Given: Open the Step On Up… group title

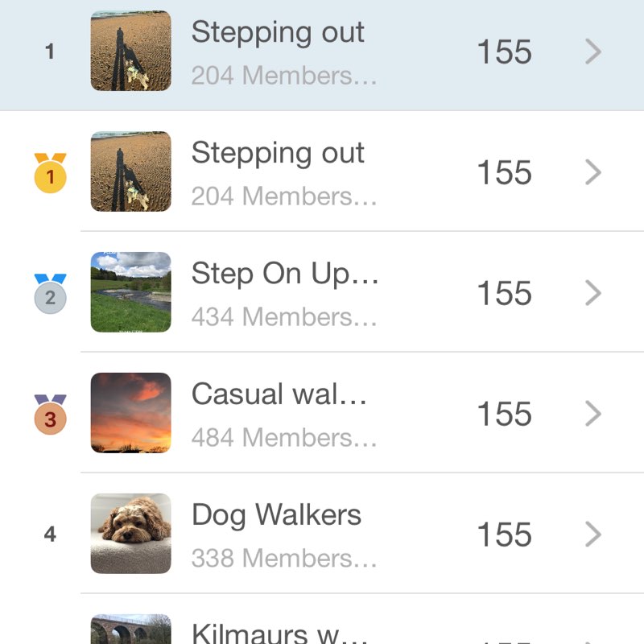Looking at the screenshot, I should (x=284, y=275).
